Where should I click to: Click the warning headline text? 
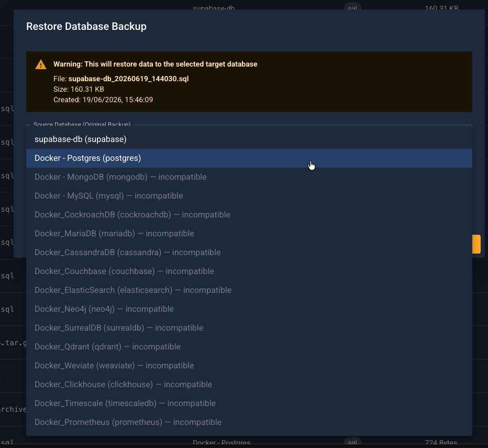pos(156,64)
